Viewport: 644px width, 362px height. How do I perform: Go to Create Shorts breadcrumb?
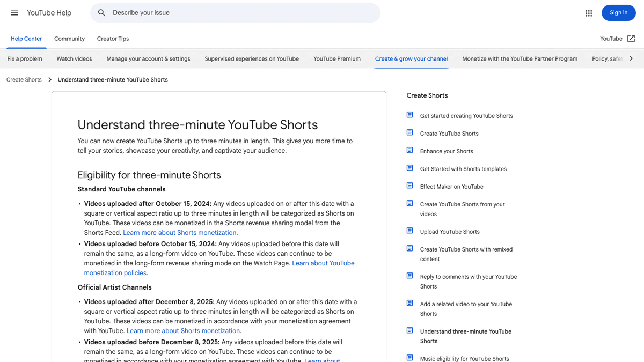click(24, 80)
